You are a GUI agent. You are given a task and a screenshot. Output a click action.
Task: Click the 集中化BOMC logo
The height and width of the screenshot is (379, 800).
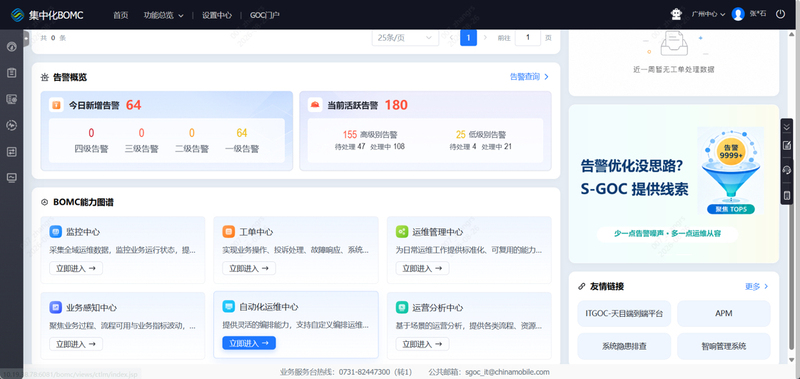47,14
